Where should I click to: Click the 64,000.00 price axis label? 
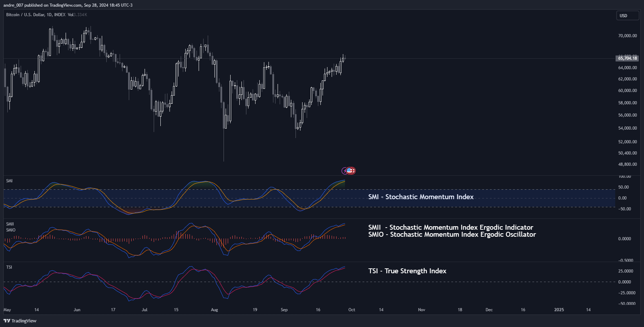coord(628,68)
